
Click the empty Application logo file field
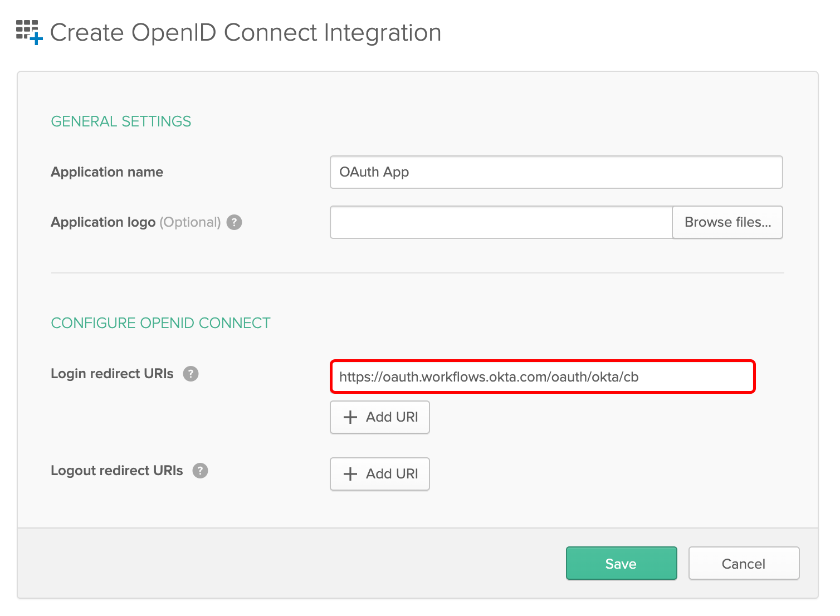(x=501, y=222)
